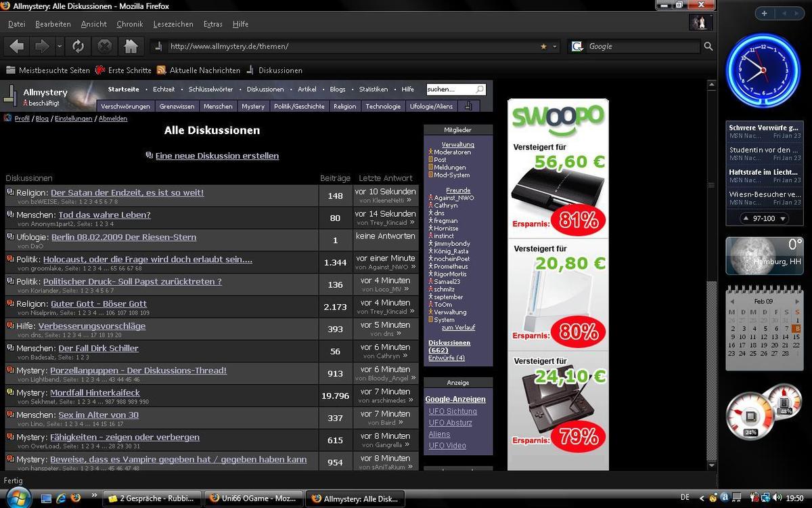Switch to the Politik/Geschichte category tab
Image resolution: width=812 pixels, height=508 pixels.
(300, 106)
